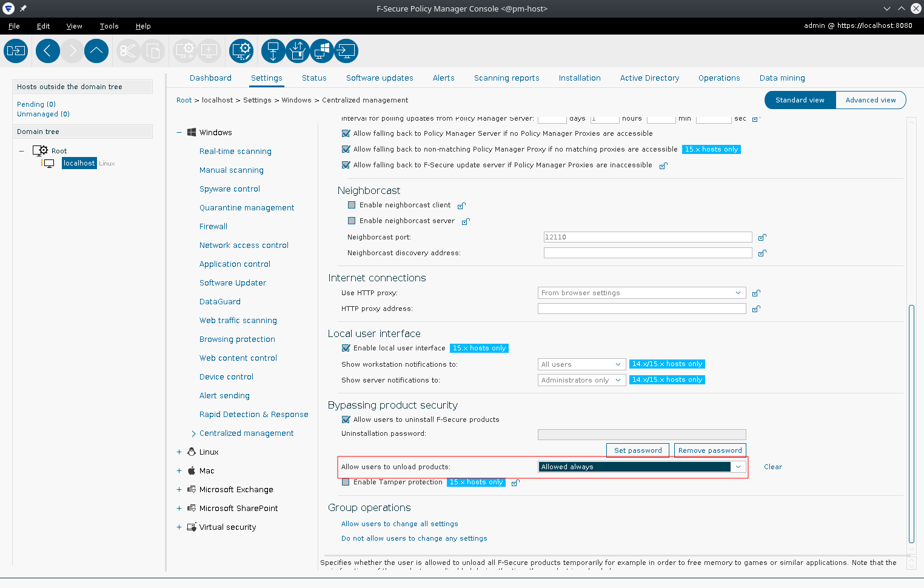Click Do not allow users to change any settings
This screenshot has width=924, height=588.
414,538
